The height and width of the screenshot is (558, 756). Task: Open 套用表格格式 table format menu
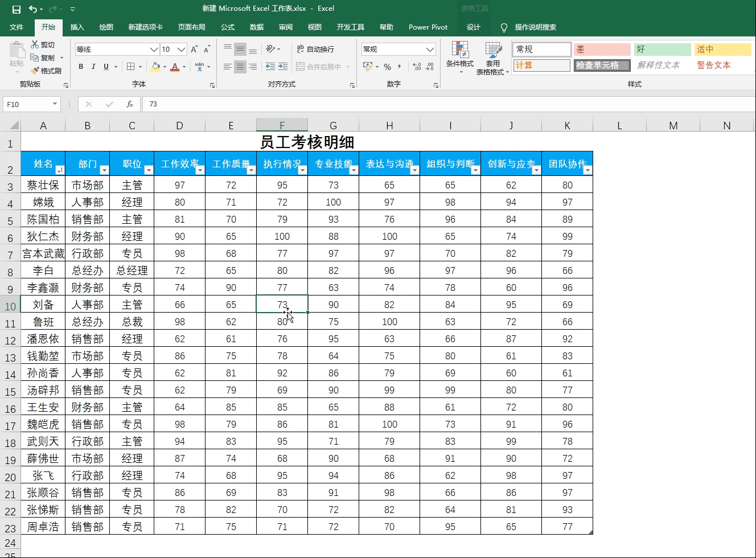[x=492, y=58]
